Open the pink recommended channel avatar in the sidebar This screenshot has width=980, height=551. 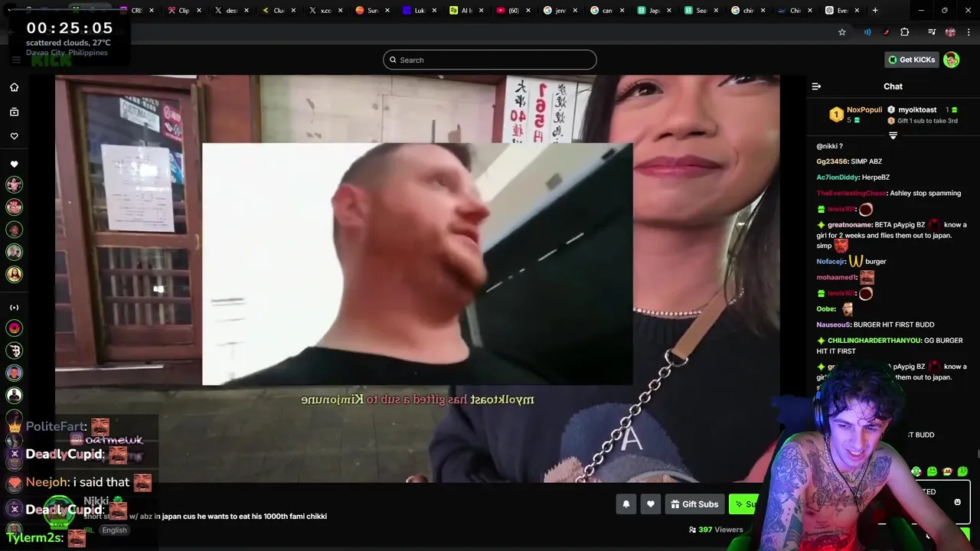click(14, 328)
